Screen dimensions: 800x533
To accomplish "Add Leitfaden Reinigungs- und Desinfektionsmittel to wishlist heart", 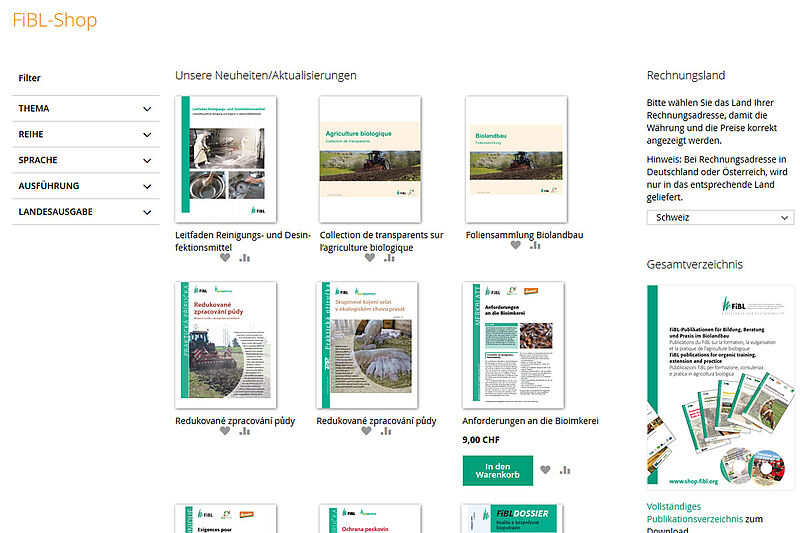I will 225,258.
